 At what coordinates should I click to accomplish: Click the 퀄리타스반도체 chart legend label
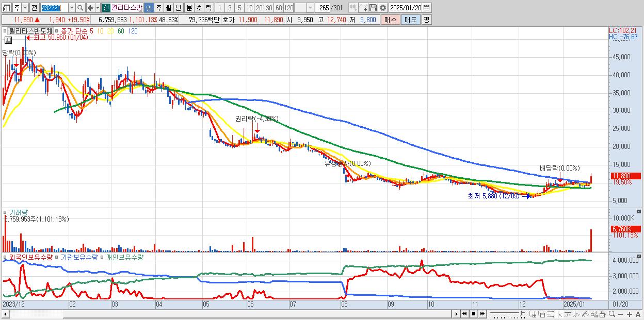pos(30,31)
